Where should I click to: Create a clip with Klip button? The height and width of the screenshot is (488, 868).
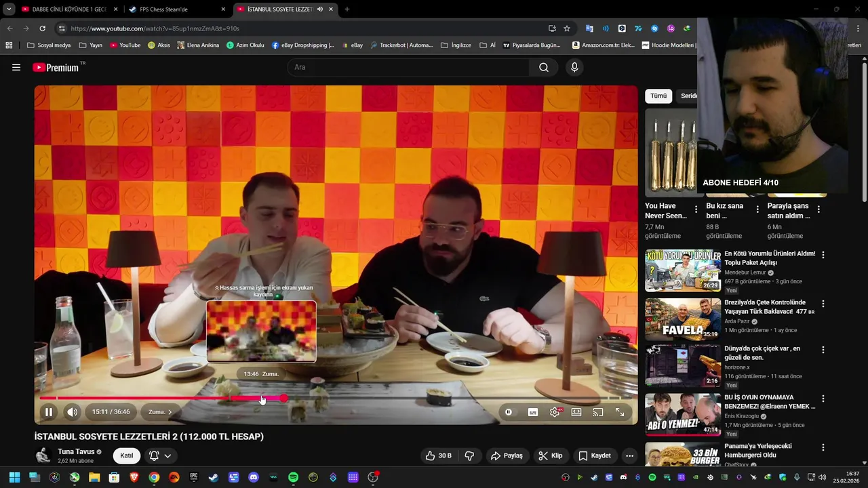[x=551, y=455]
